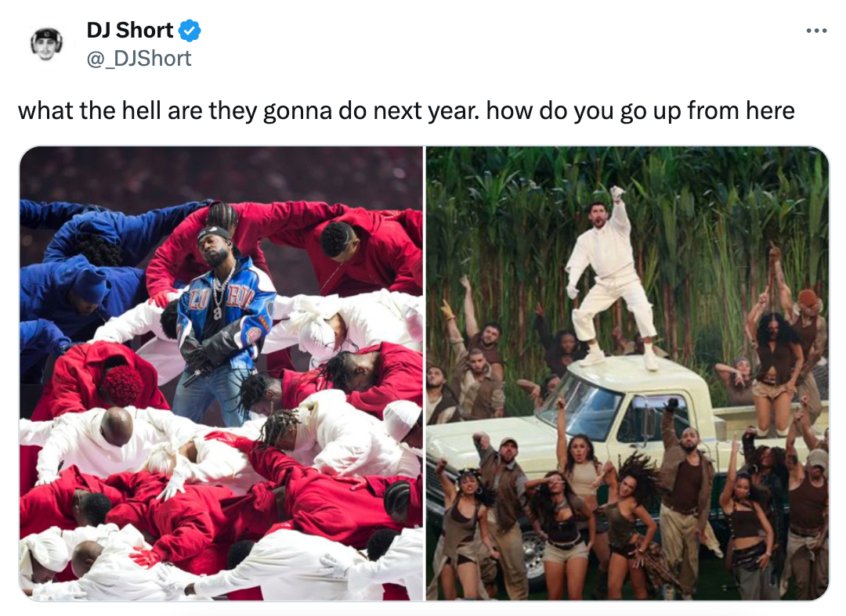
Task: Click the dancer with red curly hair
Action: 121,386
